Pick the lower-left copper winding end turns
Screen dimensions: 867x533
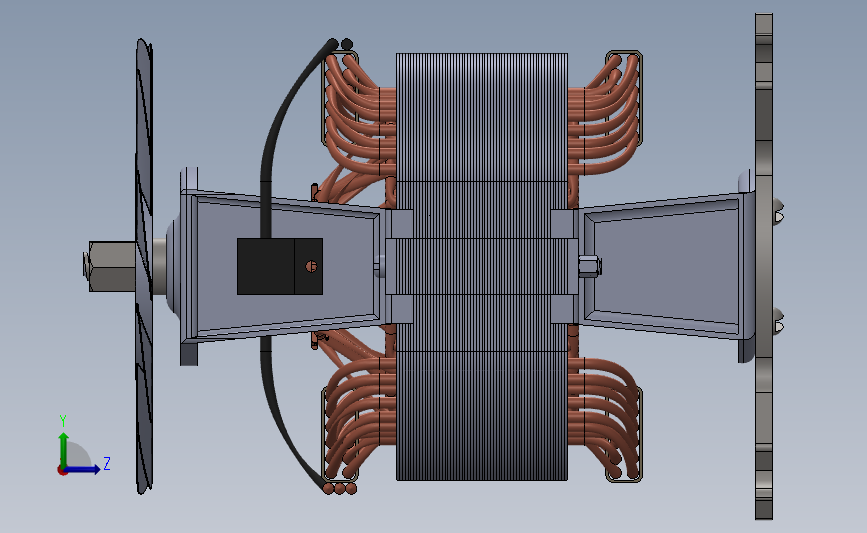[359, 419]
